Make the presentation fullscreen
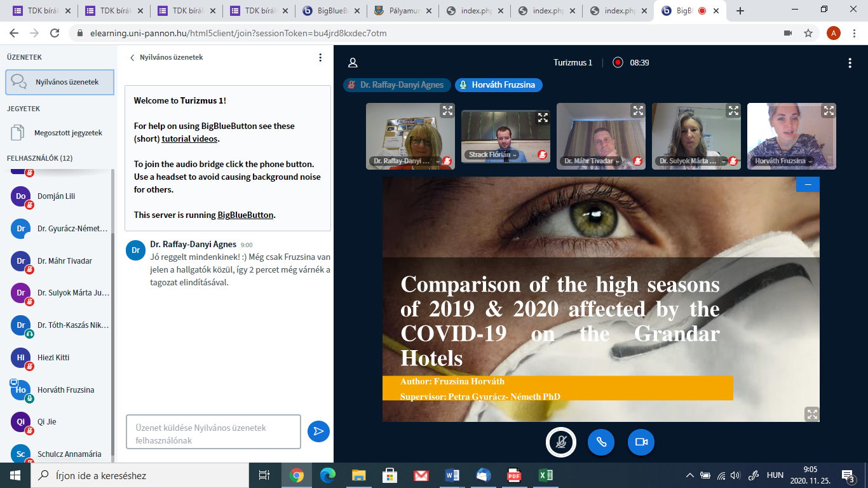Image resolution: width=868 pixels, height=488 pixels. (x=811, y=414)
